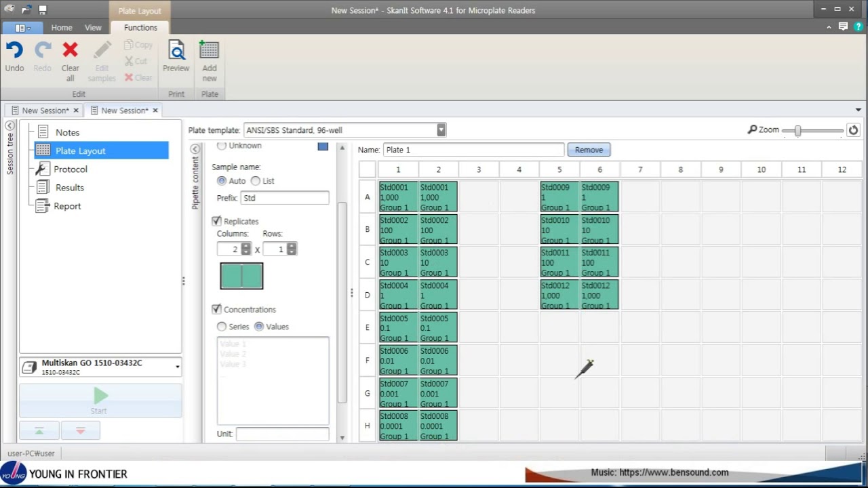Collapse the ribbon with up arrow

(829, 27)
